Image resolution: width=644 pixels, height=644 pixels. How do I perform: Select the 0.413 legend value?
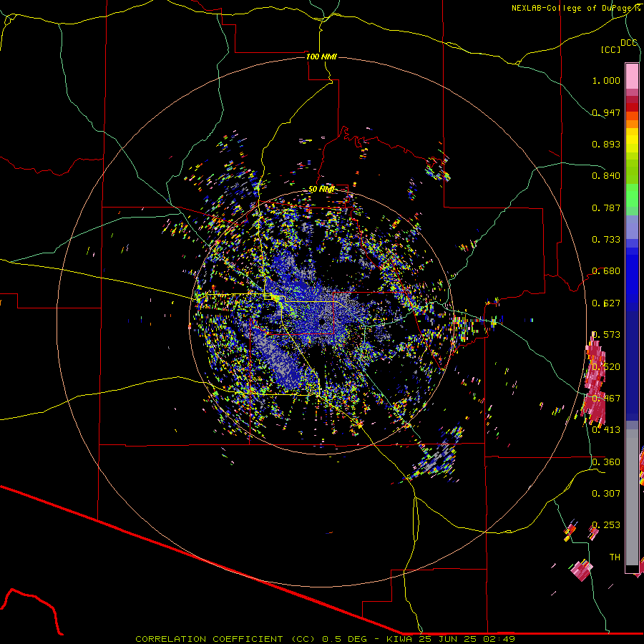click(606, 430)
